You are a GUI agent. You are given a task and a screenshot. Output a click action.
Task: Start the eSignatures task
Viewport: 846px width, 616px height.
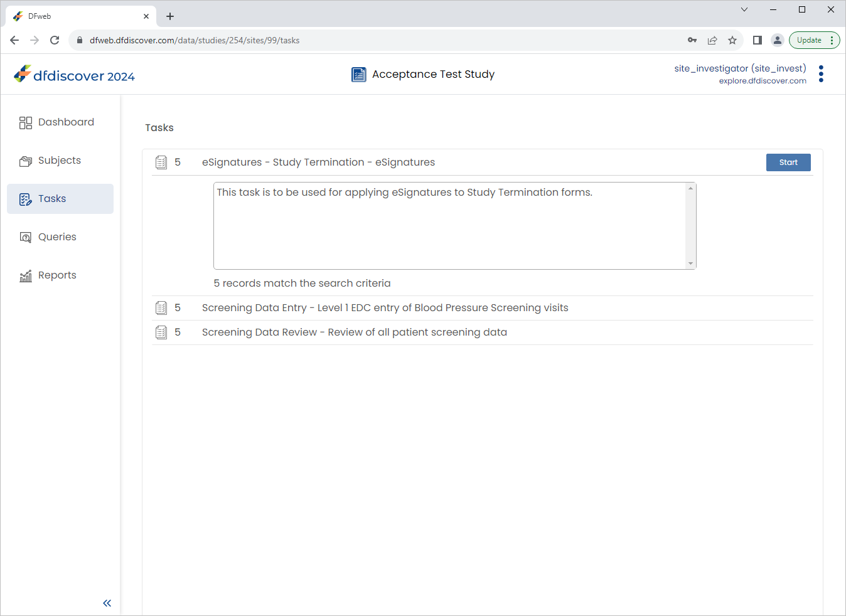(788, 162)
